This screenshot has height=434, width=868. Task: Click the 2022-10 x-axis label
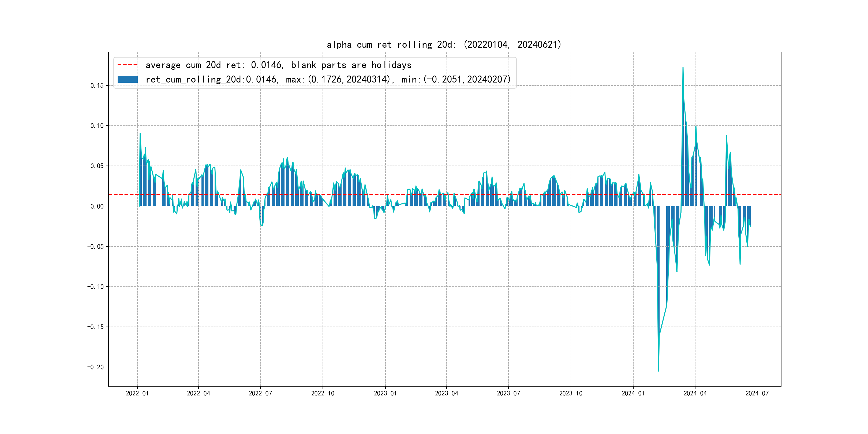323,393
